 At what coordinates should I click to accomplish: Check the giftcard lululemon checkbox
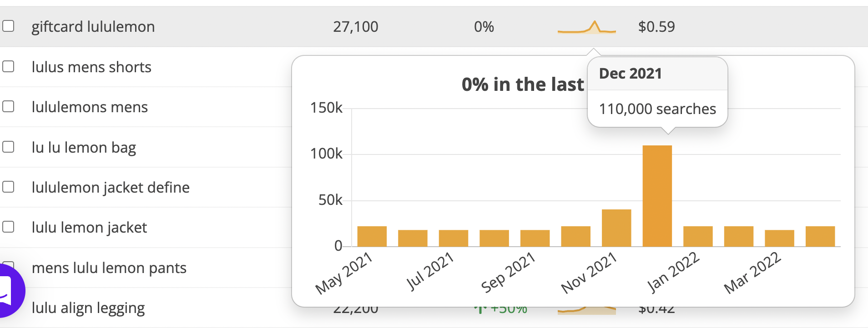pyautogui.click(x=8, y=27)
